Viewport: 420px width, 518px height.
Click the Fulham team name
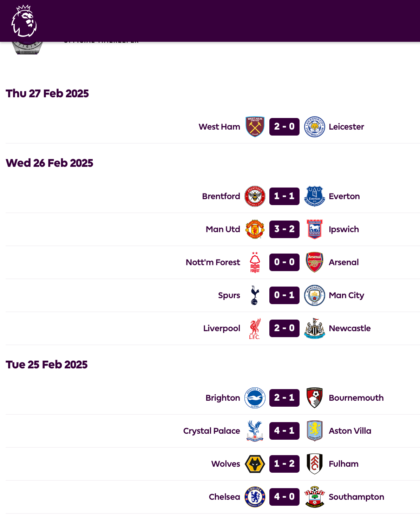pos(343,464)
